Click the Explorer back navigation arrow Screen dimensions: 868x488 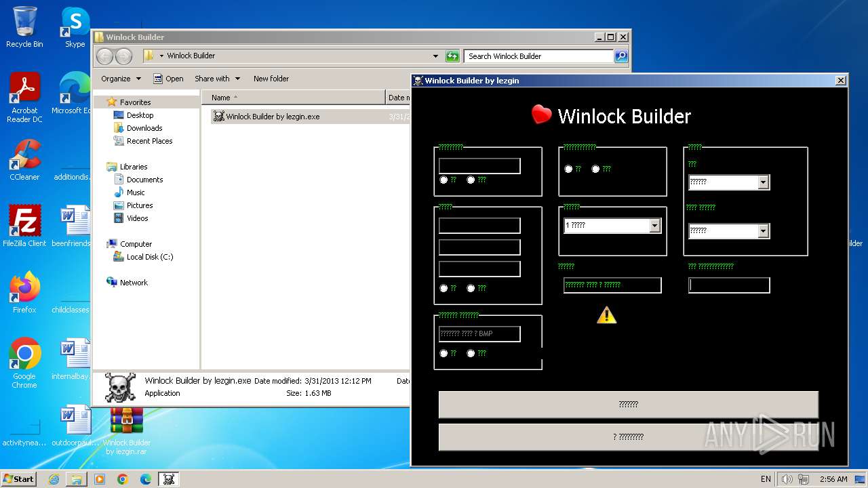(104, 56)
